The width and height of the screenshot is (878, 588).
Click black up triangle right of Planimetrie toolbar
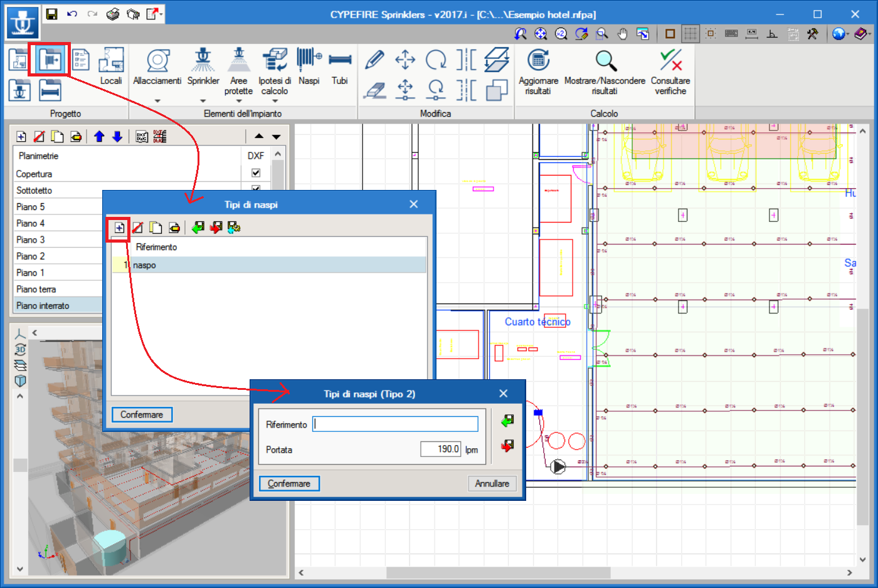(259, 137)
